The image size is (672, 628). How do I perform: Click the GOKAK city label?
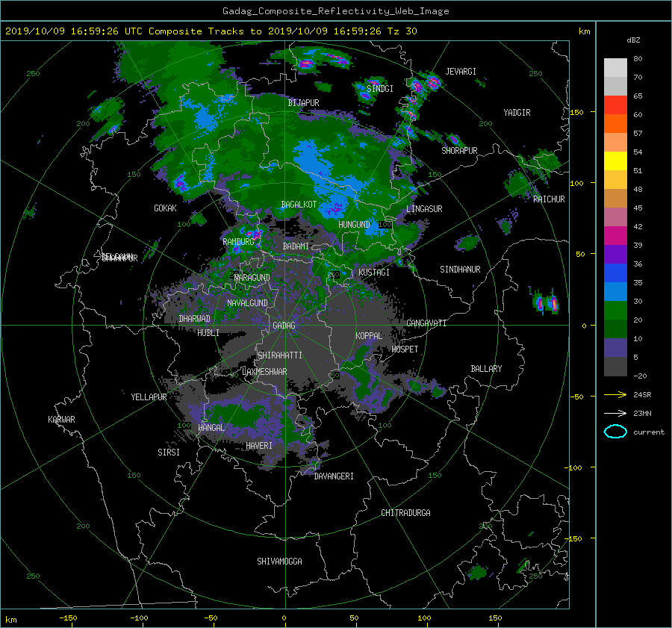pyautogui.click(x=166, y=208)
